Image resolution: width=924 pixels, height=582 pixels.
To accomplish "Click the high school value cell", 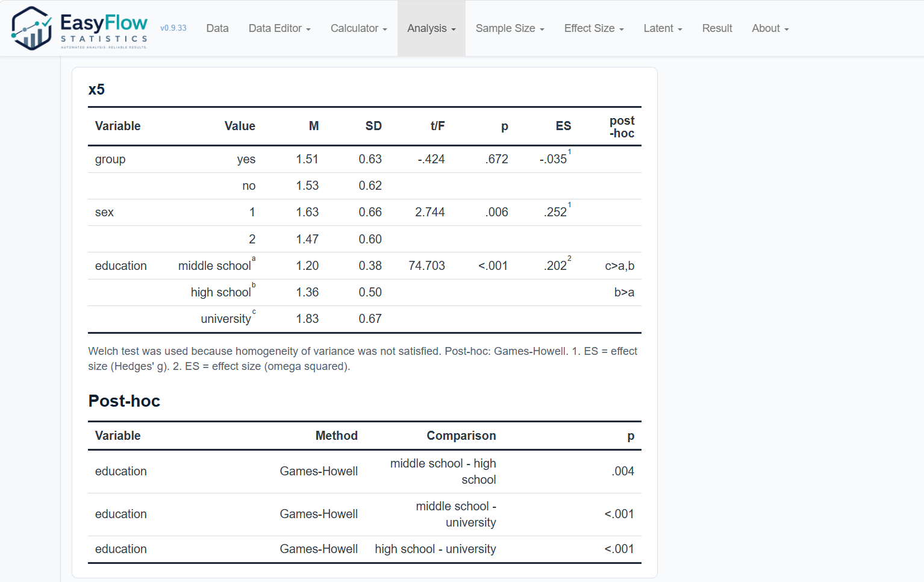I will pyautogui.click(x=223, y=292).
